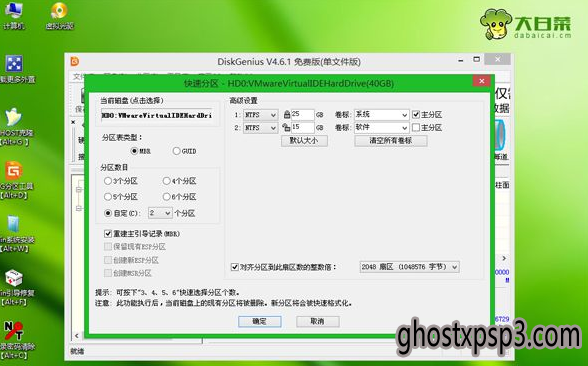Click the lock icon for partition 1 size
Image resolution: width=588 pixels, height=366 pixels.
pos(287,114)
